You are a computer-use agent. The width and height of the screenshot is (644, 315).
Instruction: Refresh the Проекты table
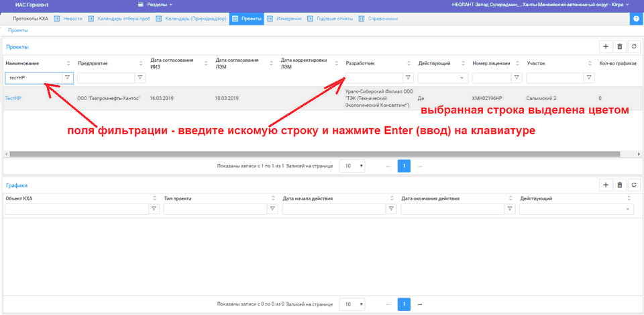point(634,47)
